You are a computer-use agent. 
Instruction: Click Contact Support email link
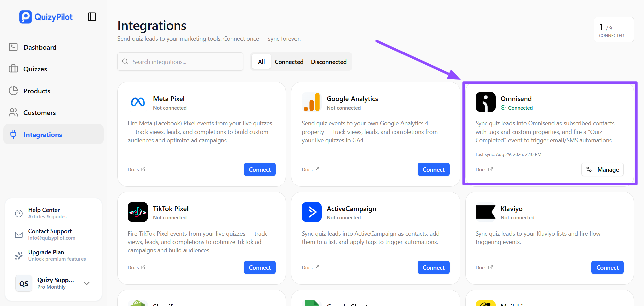53,234
